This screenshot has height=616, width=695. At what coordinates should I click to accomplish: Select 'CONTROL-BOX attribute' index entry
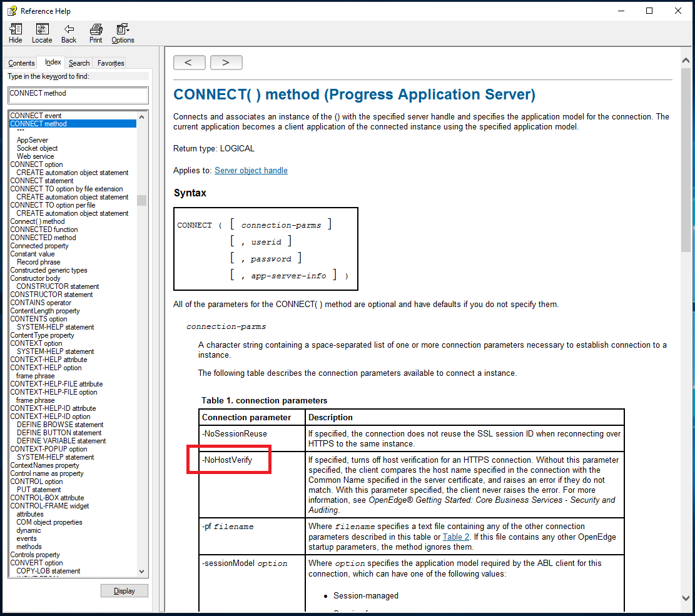(47, 498)
